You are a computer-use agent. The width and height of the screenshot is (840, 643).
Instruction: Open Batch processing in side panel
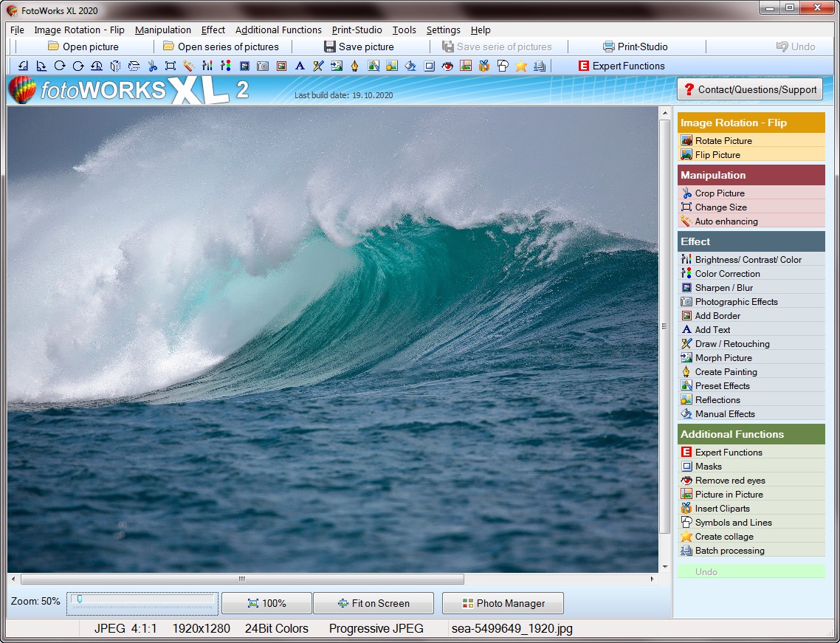tap(729, 551)
